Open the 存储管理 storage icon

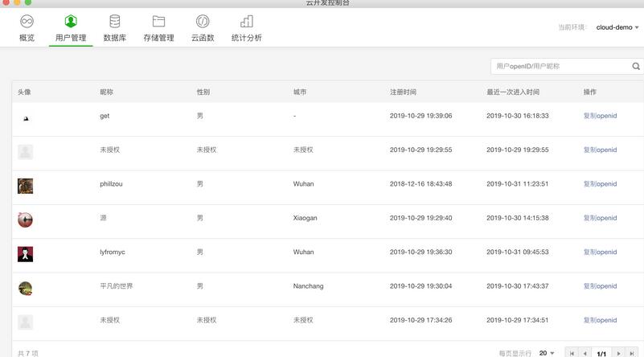coord(158,22)
